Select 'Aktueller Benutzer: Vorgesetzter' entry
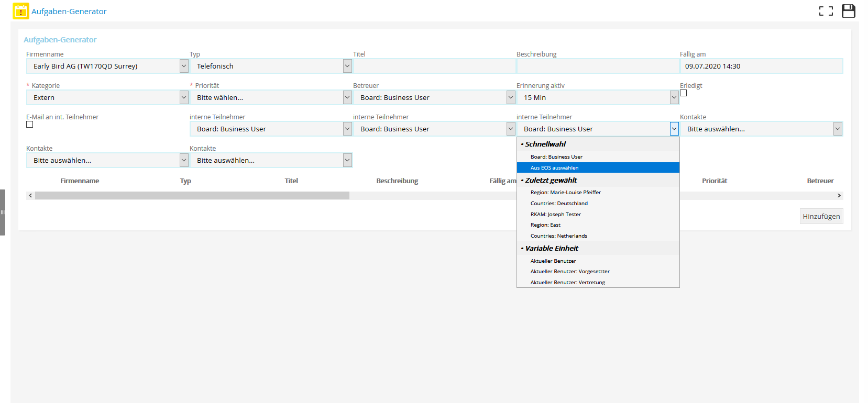This screenshot has width=868, height=403. (x=569, y=272)
